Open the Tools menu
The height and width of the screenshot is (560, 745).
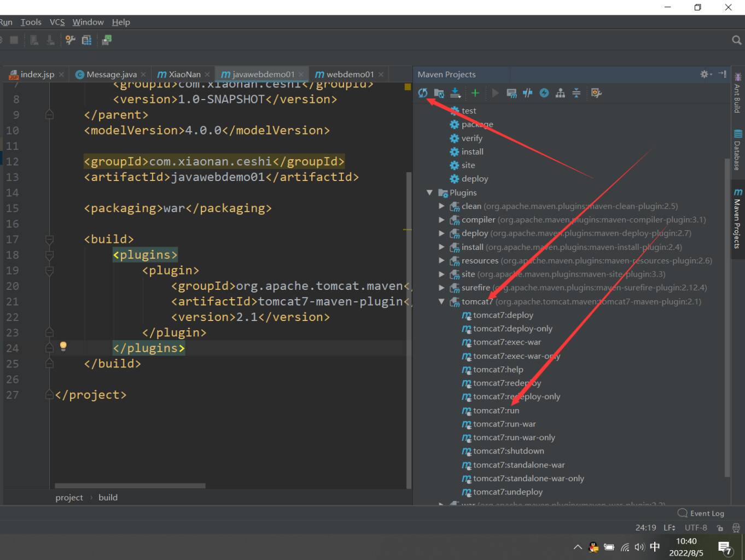click(31, 22)
